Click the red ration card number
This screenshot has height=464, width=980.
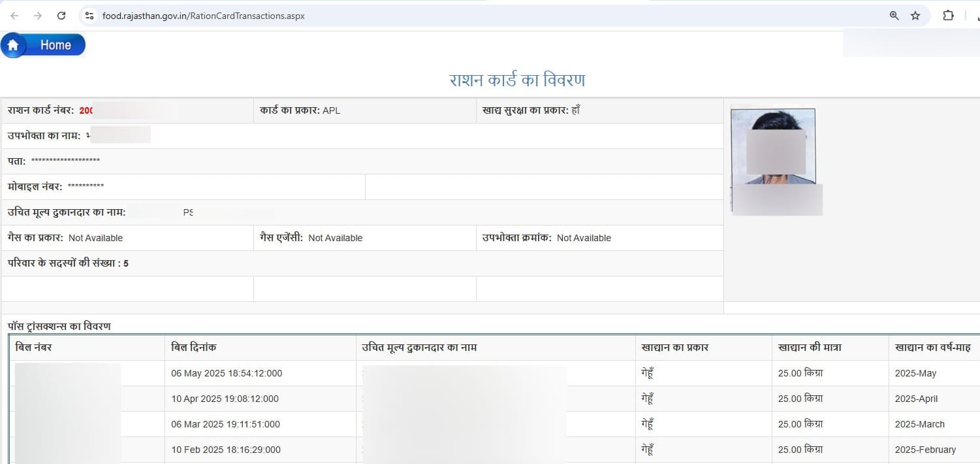tap(86, 110)
